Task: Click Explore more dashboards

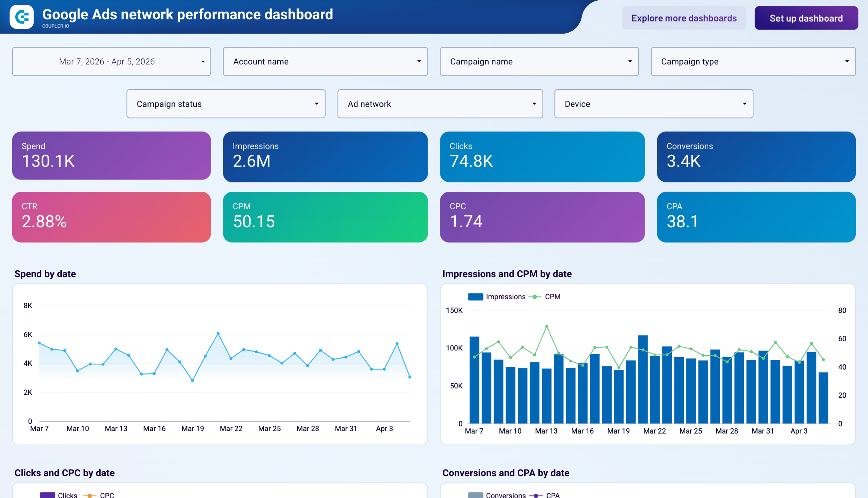Action: [x=684, y=18]
